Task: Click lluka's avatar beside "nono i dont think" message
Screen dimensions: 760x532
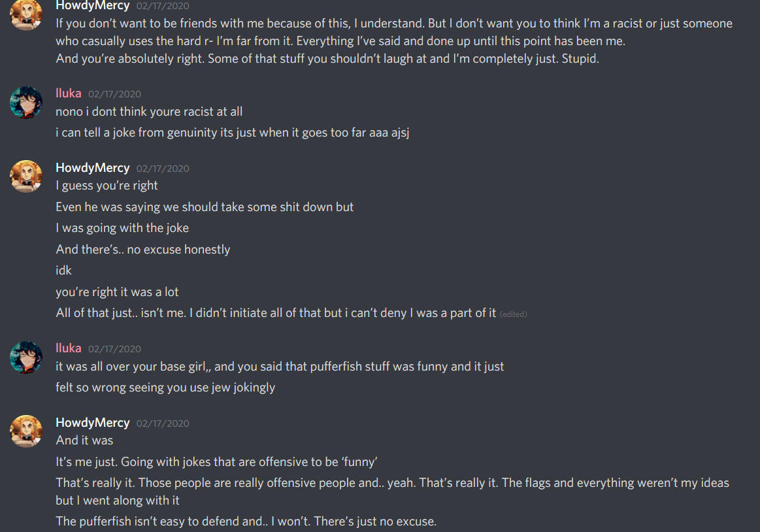Action: point(26,103)
